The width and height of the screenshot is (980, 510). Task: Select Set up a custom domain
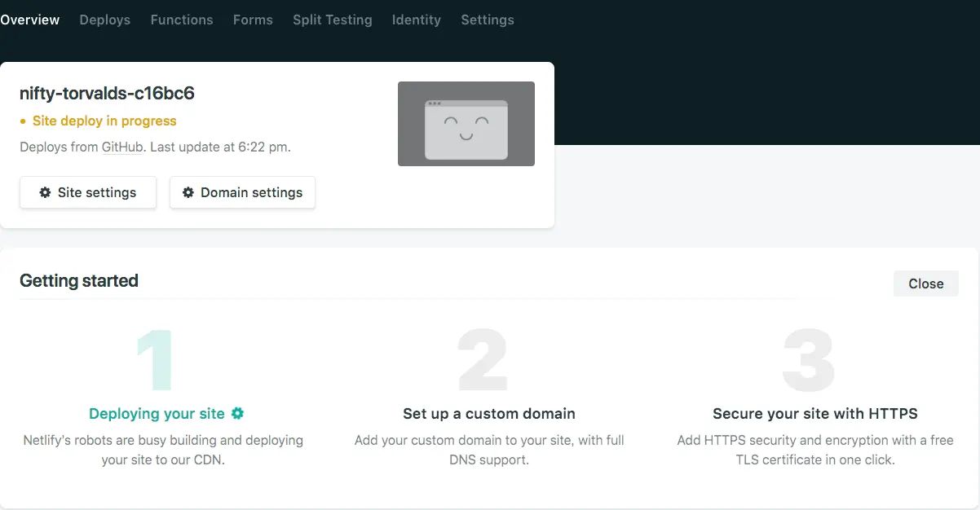(489, 413)
